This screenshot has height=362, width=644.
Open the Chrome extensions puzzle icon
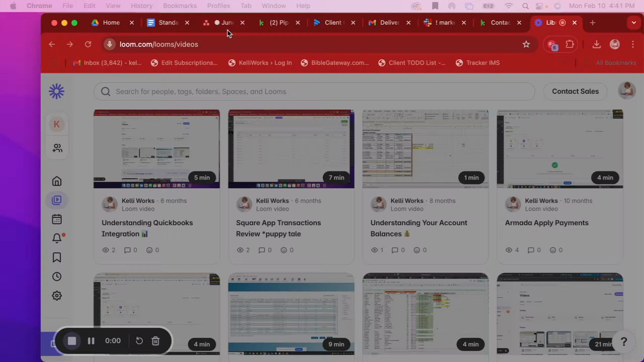coord(570,44)
